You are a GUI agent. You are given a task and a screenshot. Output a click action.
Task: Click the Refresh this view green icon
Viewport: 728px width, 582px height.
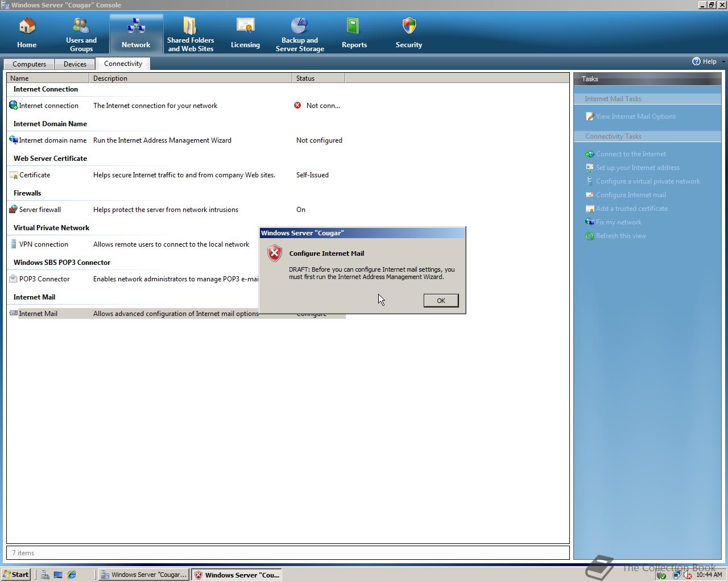pos(590,236)
